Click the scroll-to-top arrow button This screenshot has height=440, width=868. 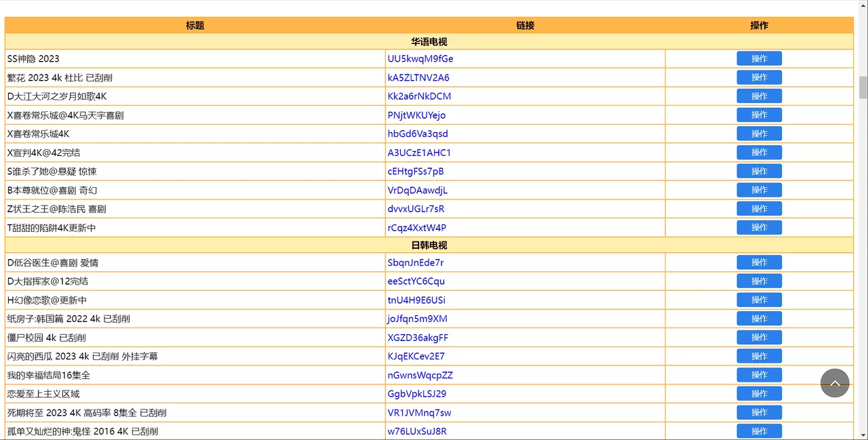coord(835,383)
